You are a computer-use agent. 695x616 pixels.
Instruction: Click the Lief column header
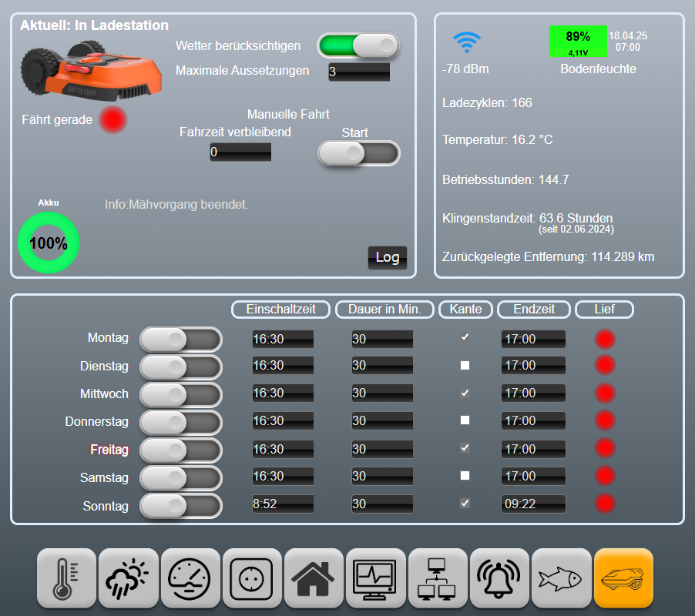pyautogui.click(x=604, y=309)
